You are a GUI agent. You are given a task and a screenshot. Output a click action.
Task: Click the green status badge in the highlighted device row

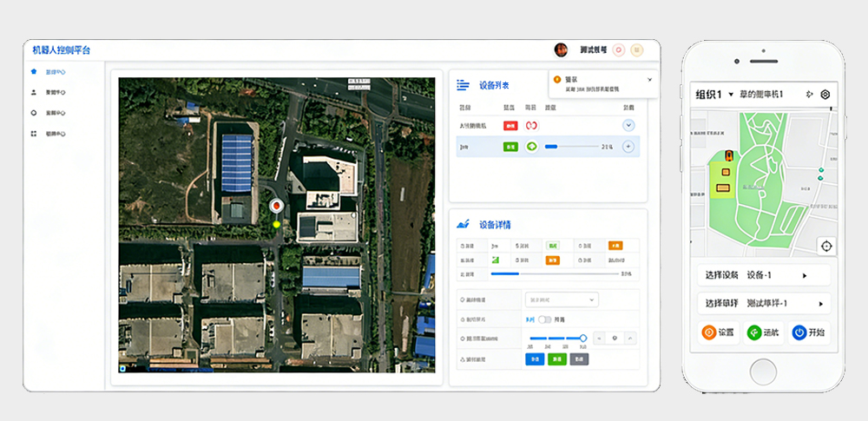(510, 147)
